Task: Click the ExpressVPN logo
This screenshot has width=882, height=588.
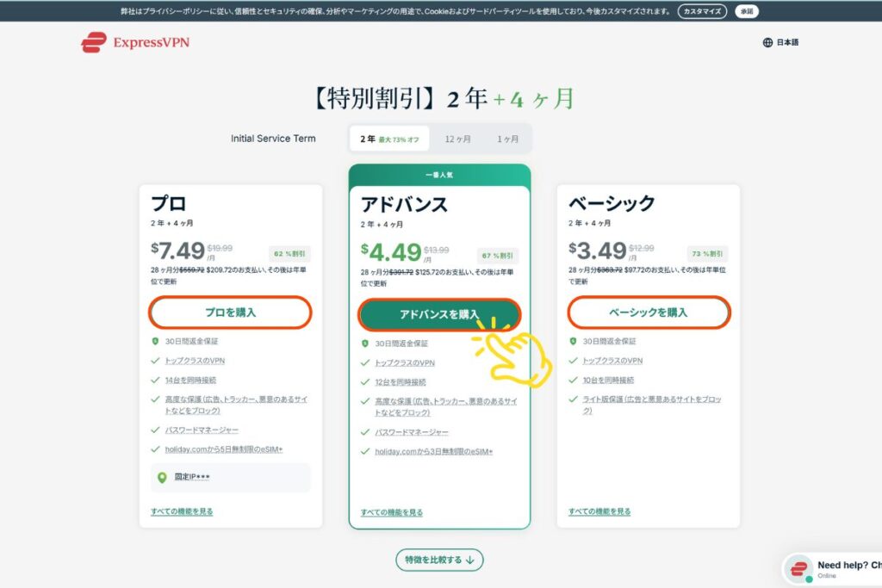Action: (x=134, y=42)
